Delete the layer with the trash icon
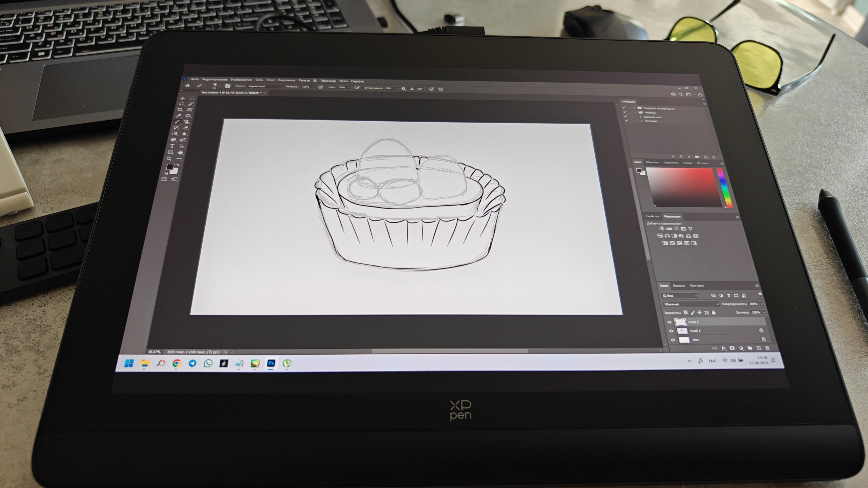Viewport: 868px width, 488px height. 767,348
